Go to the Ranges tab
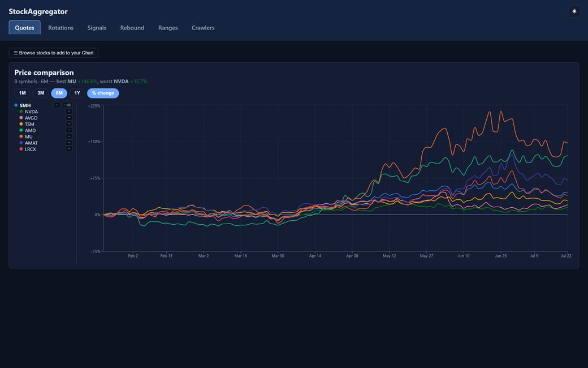Screen dimensions: 588x368 pyautogui.click(x=168, y=28)
